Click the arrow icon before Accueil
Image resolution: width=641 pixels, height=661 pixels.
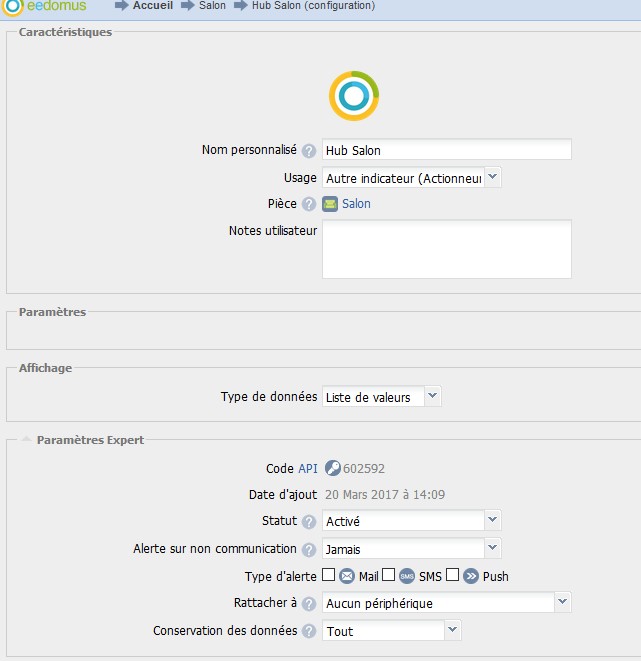pos(122,6)
